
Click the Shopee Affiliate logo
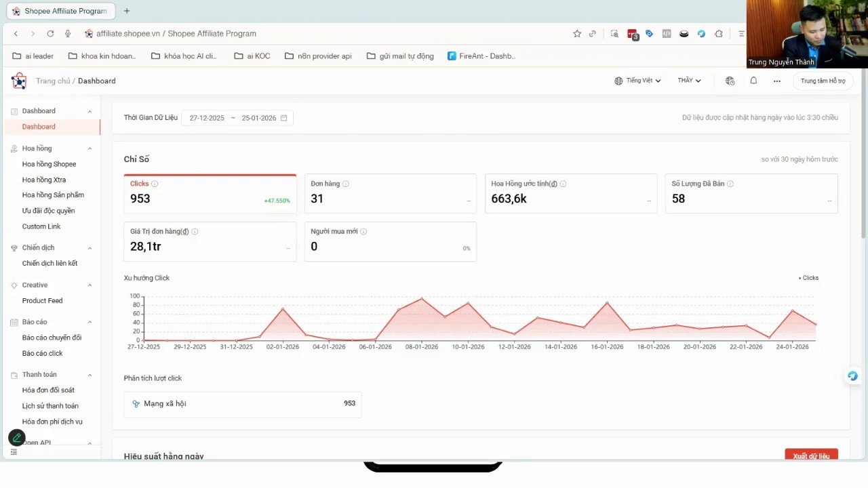coord(19,81)
